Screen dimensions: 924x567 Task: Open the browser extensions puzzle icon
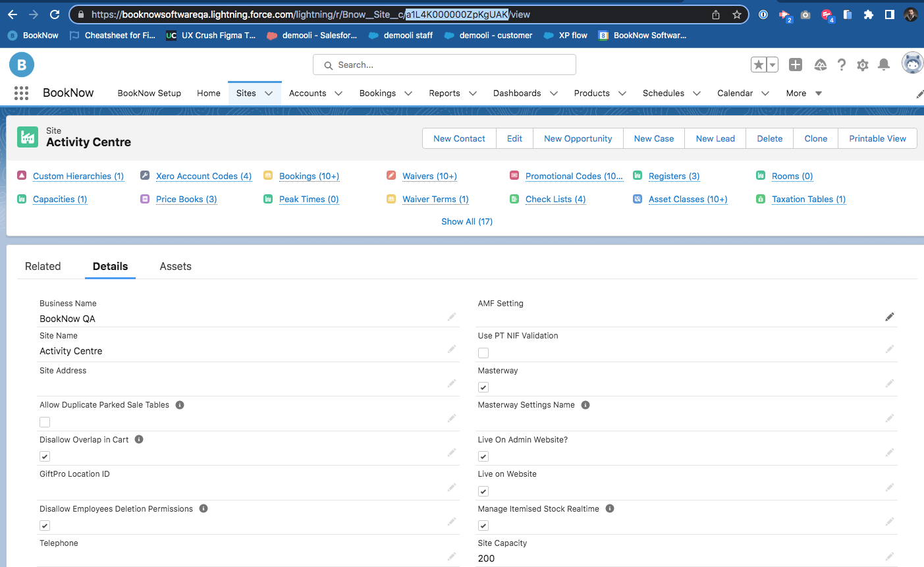(x=869, y=14)
